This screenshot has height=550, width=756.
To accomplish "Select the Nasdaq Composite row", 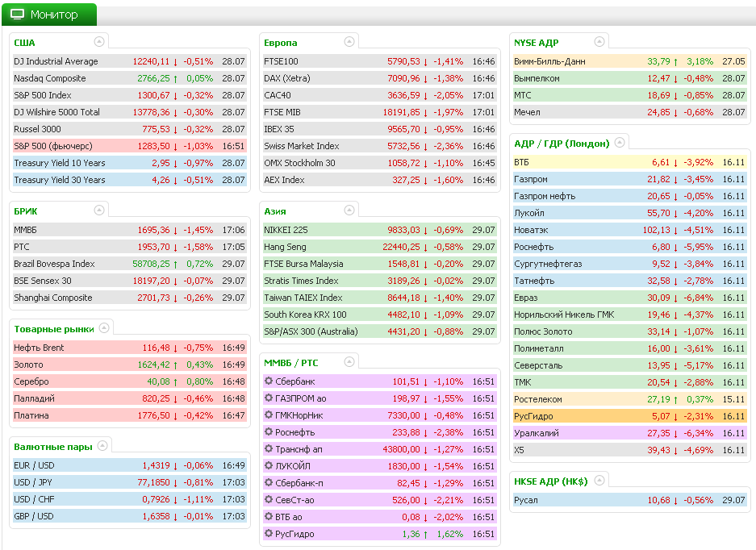I will pos(130,78).
